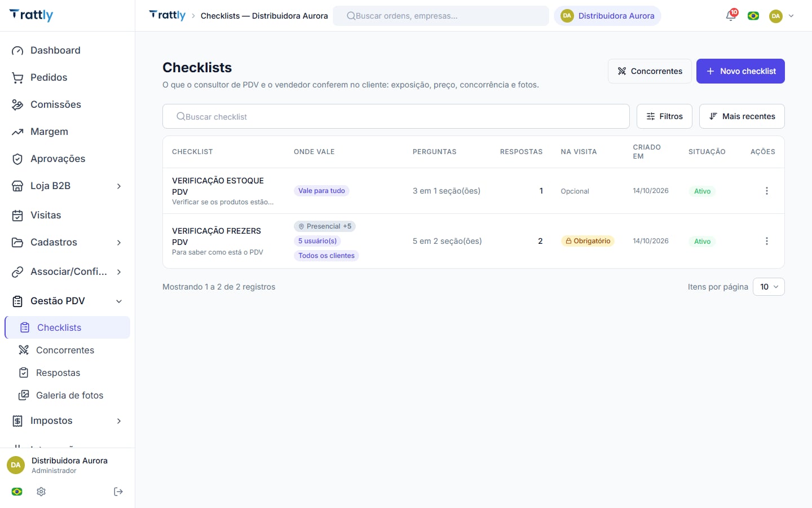Click the DA avatar in sidebar footer
Image resolution: width=812 pixels, height=508 pixels.
click(x=16, y=465)
